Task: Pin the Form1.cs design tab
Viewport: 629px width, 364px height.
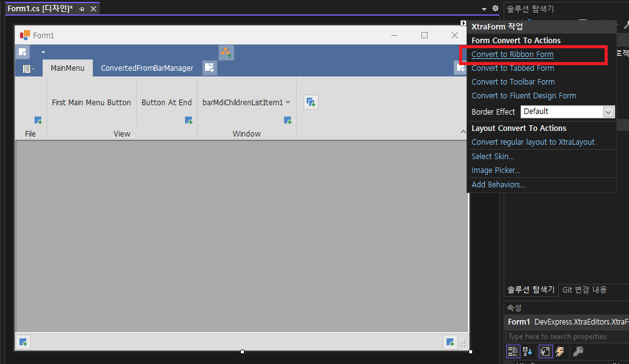Action: [82, 9]
